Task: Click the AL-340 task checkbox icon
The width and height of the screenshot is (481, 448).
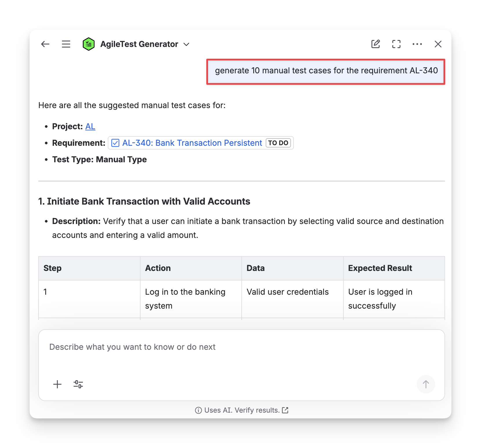Action: [x=115, y=143]
